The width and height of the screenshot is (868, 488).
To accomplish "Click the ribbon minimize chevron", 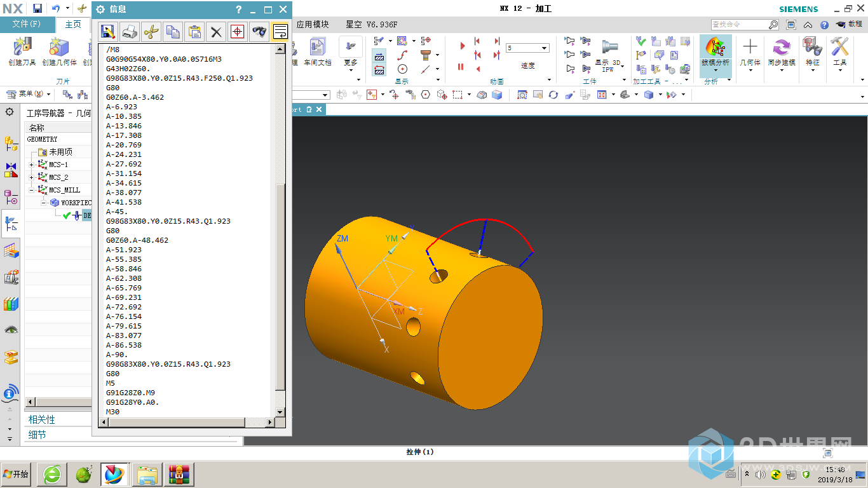I will click(x=808, y=25).
